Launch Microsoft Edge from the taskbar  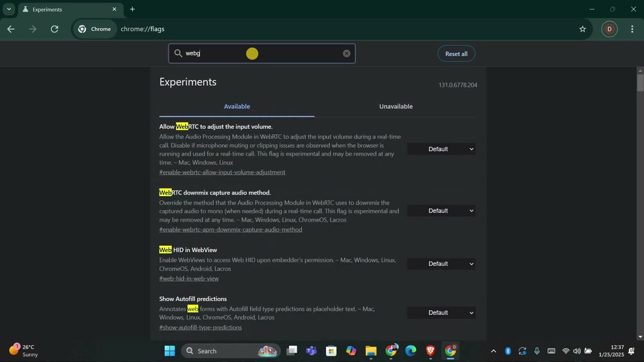pyautogui.click(x=411, y=351)
